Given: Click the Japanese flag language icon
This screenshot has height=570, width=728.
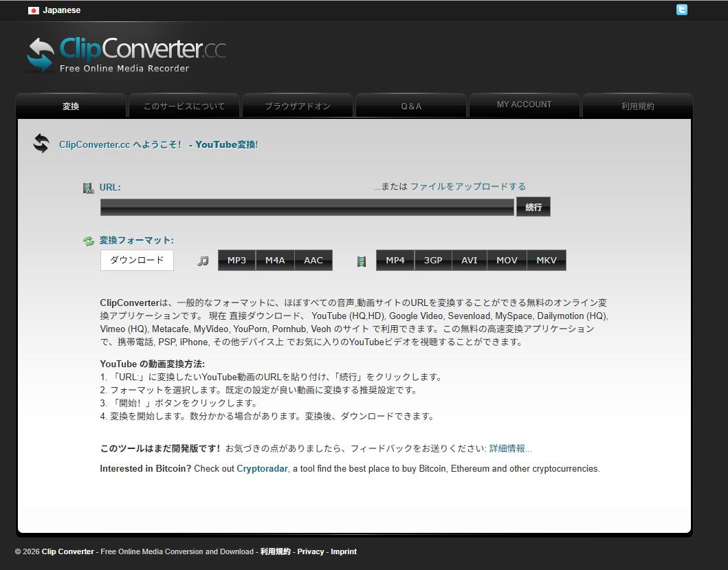Looking at the screenshot, I should tap(34, 10).
